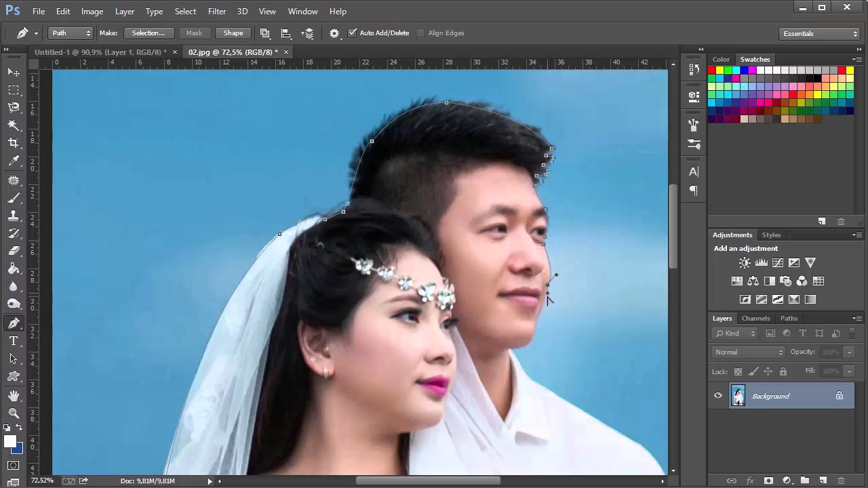Click the Shape button

[x=233, y=33]
